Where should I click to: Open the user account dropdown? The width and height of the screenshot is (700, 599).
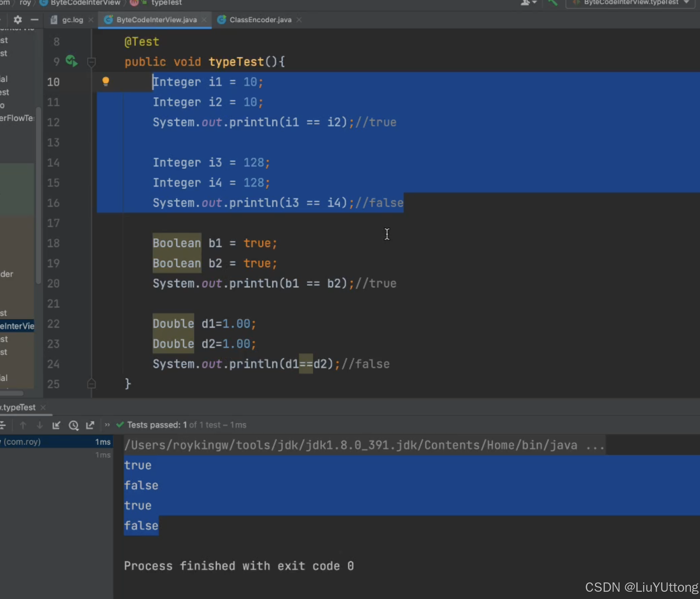(529, 3)
